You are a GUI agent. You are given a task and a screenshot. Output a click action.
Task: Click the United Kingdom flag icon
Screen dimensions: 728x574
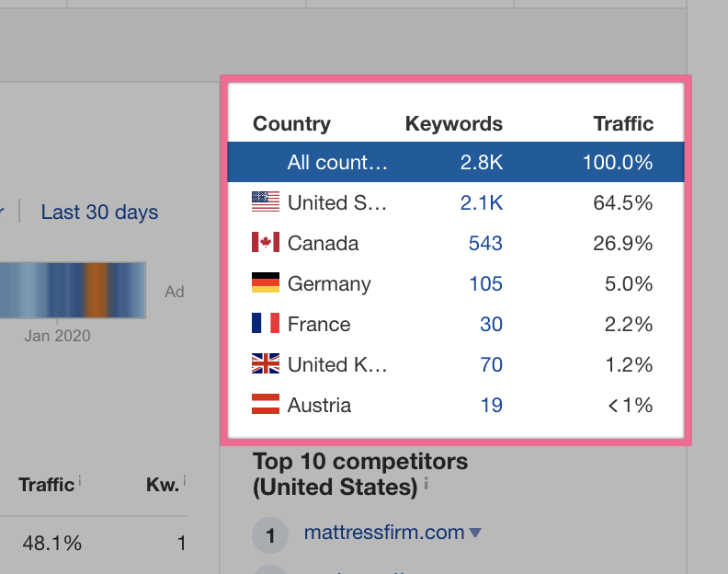265,364
